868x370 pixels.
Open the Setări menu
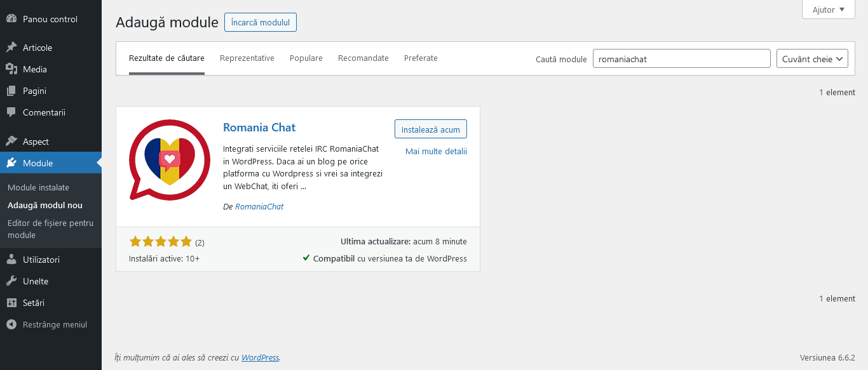[51, 303]
